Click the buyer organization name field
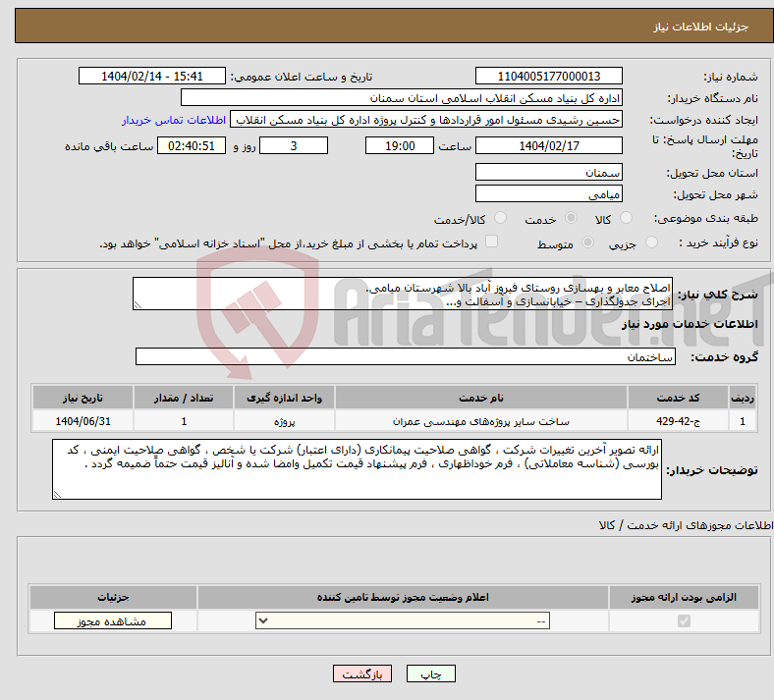This screenshot has width=774, height=700. (402, 97)
